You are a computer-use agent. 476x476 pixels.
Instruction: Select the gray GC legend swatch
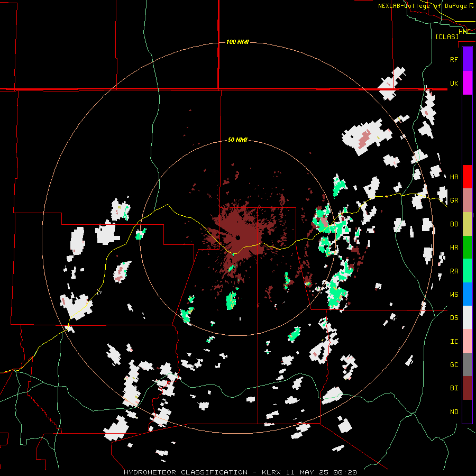coord(467,364)
